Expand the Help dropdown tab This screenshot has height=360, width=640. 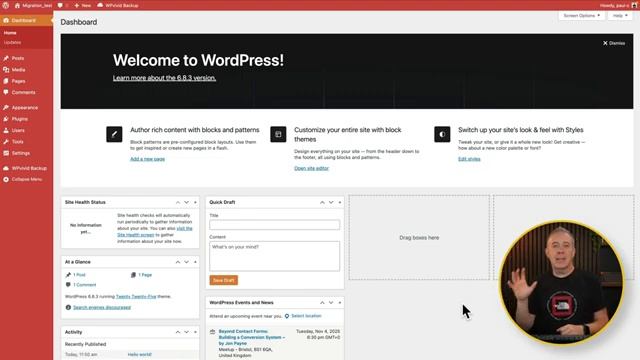point(620,16)
